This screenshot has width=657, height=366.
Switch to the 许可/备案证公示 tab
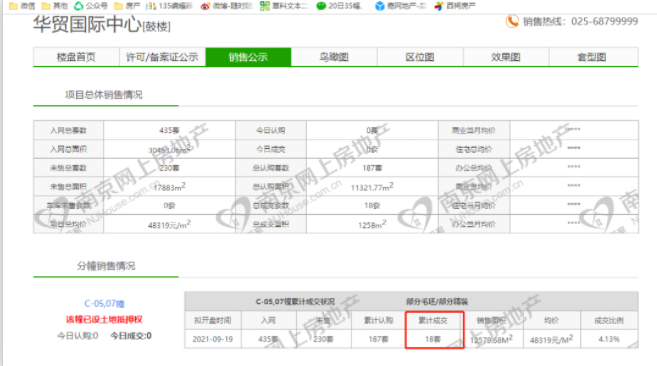(x=162, y=57)
